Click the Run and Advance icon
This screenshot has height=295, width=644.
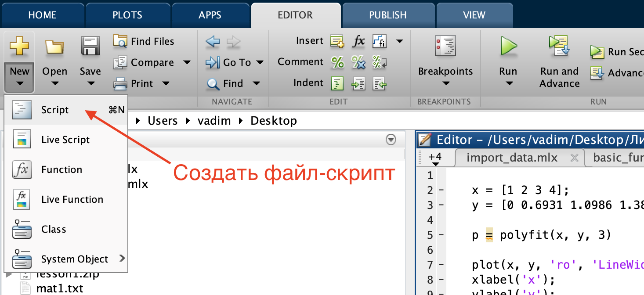tap(559, 46)
